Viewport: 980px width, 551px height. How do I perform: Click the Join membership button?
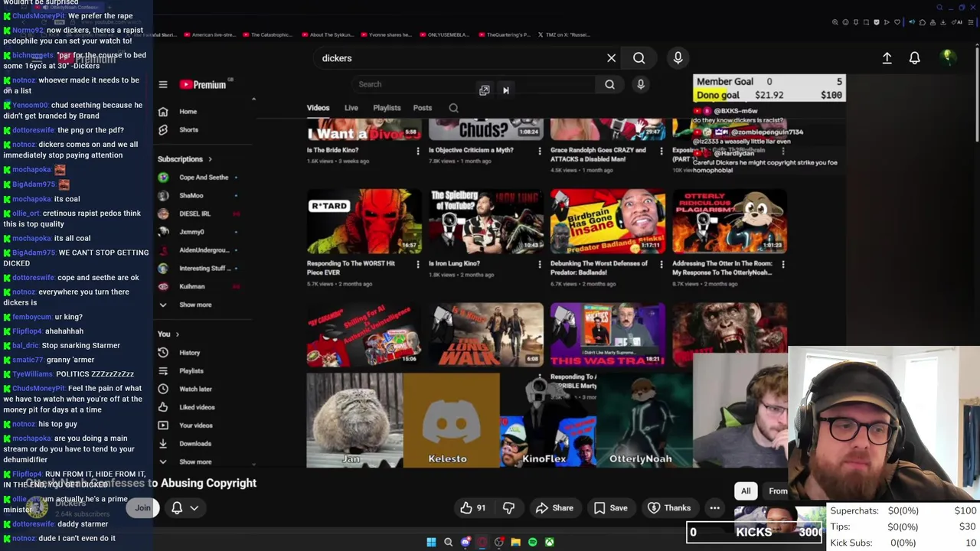tap(143, 508)
